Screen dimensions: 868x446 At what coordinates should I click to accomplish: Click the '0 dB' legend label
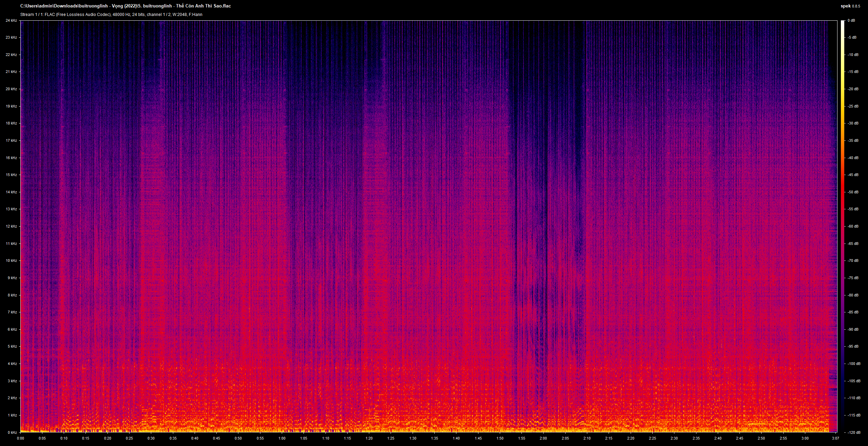pos(851,20)
